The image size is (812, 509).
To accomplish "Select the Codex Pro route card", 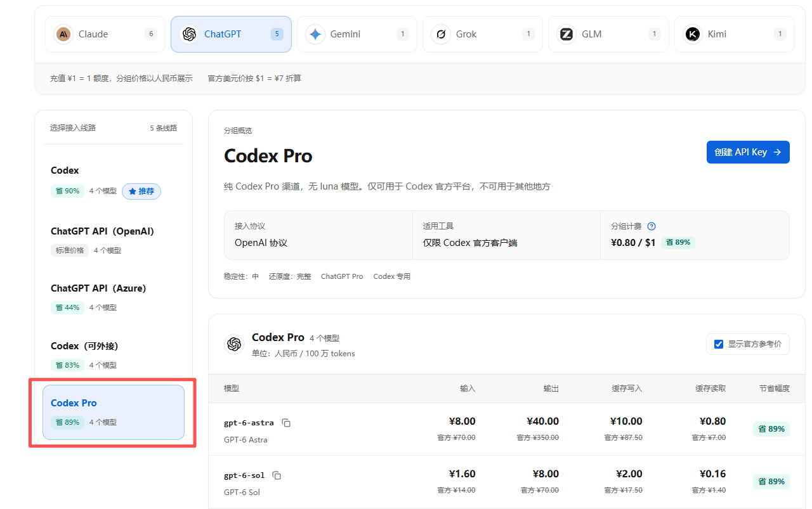I will pos(114,412).
